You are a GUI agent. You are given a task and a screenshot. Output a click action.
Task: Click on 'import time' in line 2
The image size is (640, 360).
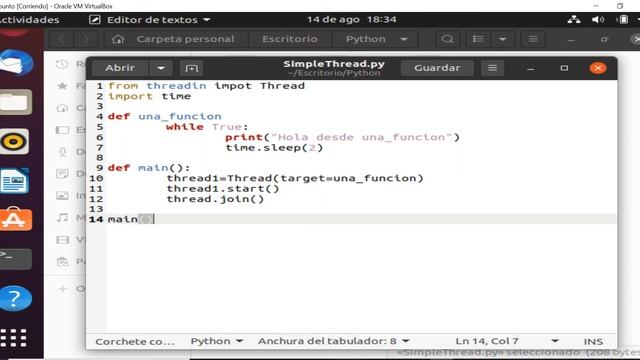(x=149, y=96)
